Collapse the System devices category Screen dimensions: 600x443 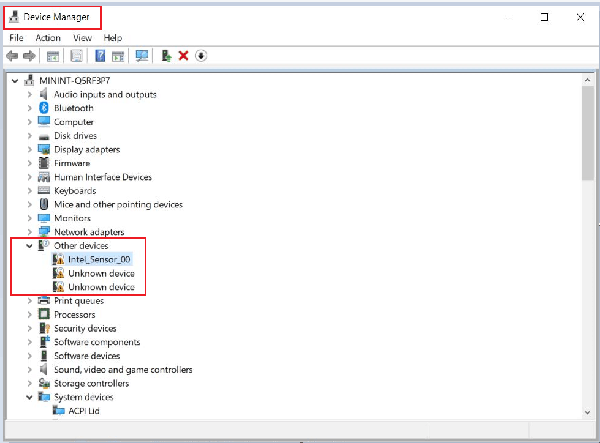click(29, 396)
